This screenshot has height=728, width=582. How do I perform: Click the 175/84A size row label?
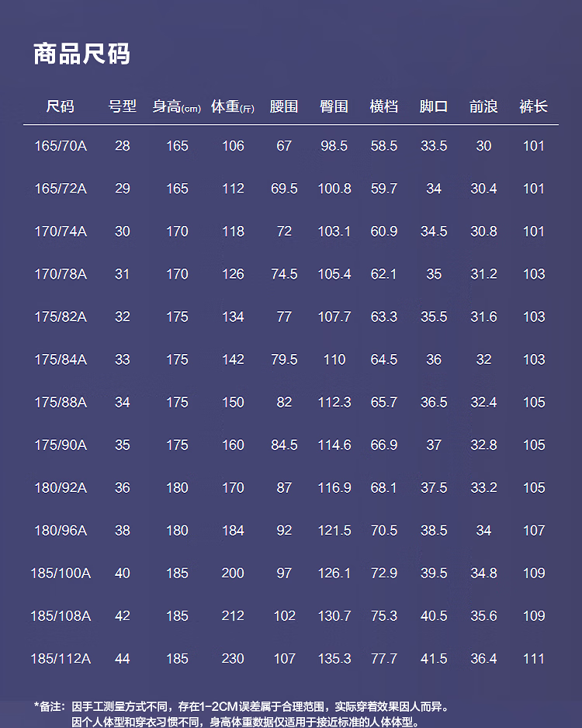[x=61, y=359]
